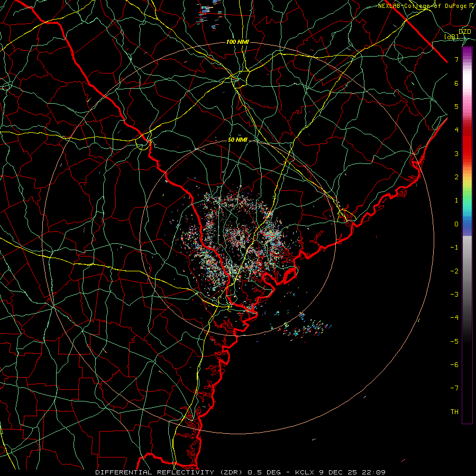476x476 pixels.
Task: Click the 6 dB value on color scale
Action: click(x=456, y=83)
